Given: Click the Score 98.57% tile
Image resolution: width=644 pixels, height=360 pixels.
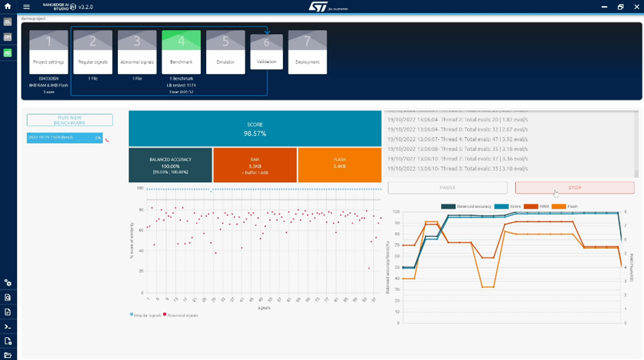Looking at the screenshot, I should 255,129.
